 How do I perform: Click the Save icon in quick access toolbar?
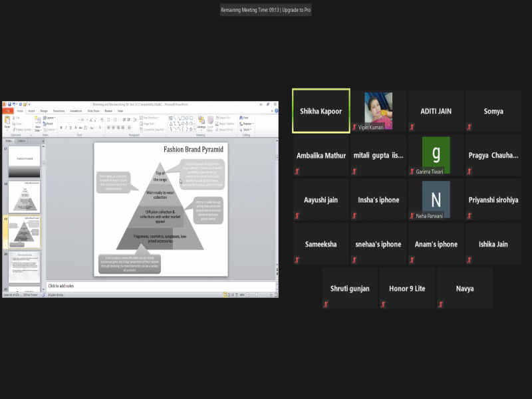coord(9,104)
